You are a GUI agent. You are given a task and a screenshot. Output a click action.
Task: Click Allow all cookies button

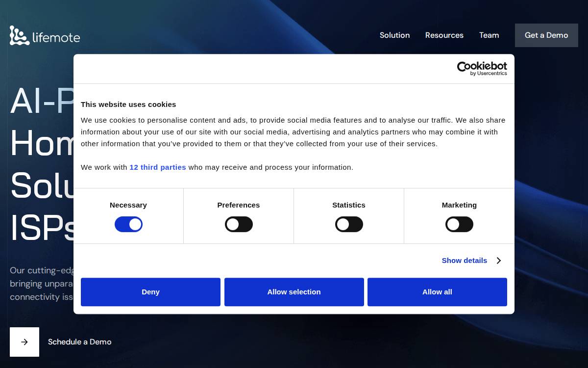tap(437, 292)
